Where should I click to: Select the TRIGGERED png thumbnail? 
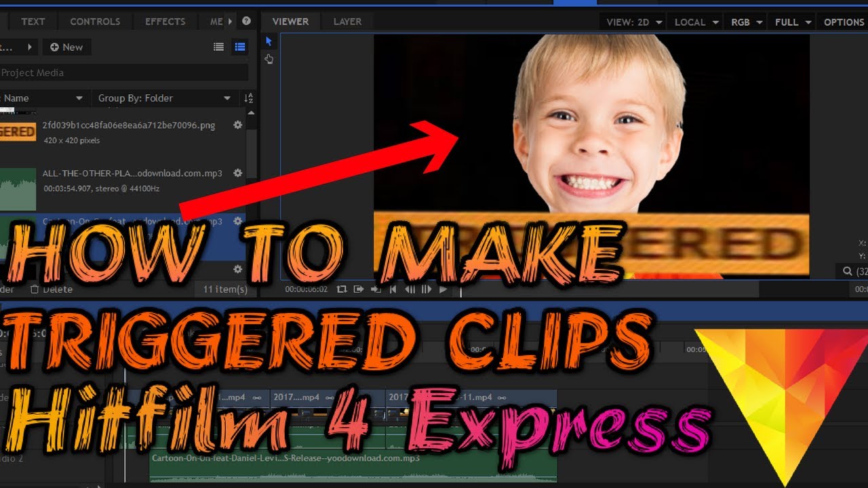click(x=18, y=131)
